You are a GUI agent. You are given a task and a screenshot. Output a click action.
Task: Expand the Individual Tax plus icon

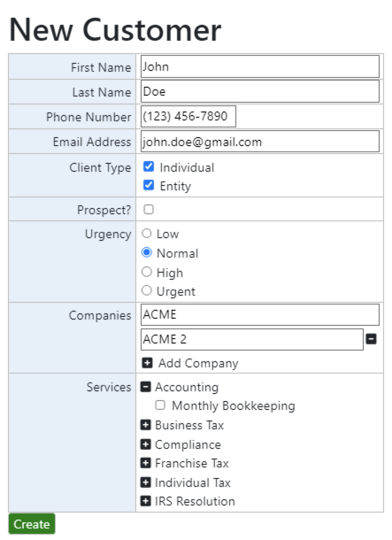point(146,482)
